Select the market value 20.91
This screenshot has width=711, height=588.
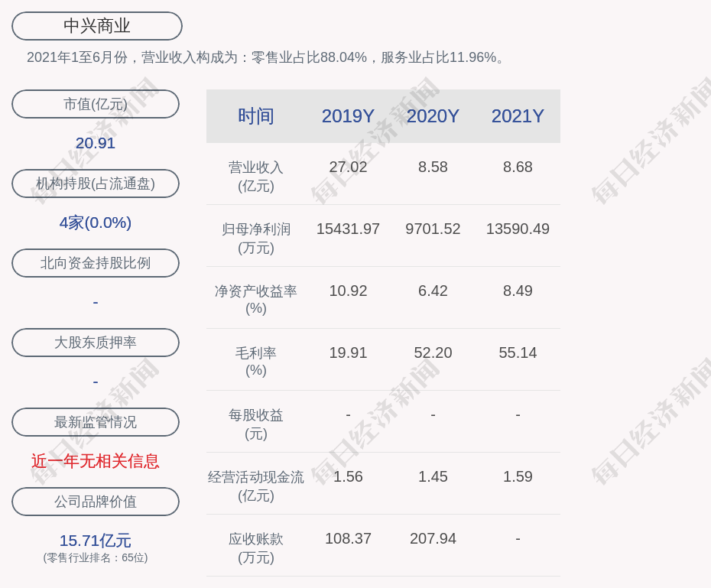pos(96,143)
